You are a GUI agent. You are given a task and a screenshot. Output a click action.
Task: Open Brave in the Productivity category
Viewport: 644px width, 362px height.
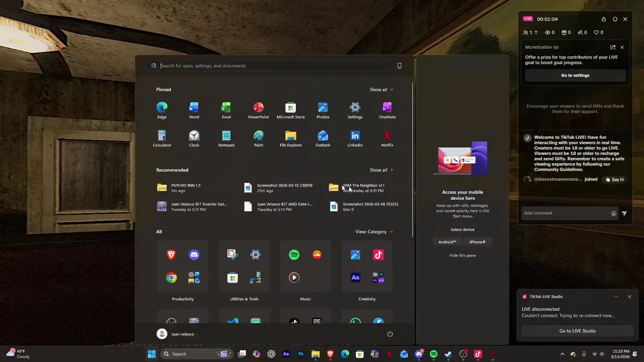[172, 255]
